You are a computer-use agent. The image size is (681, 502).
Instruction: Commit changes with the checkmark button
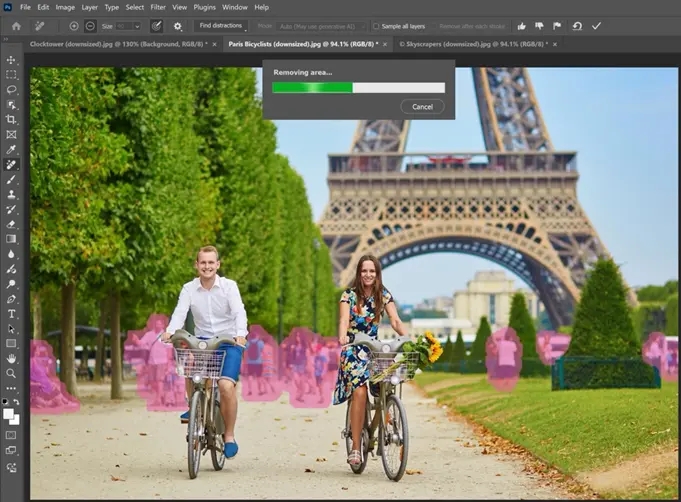click(x=597, y=26)
